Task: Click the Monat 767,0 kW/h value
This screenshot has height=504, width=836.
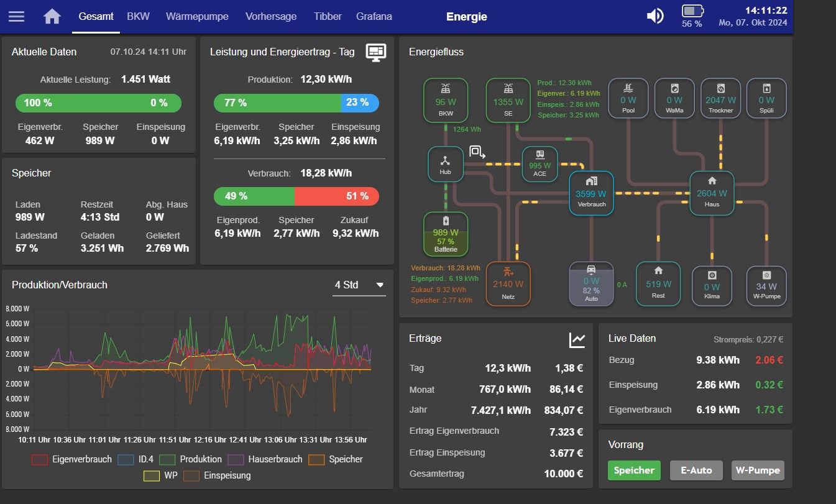Action: (505, 390)
